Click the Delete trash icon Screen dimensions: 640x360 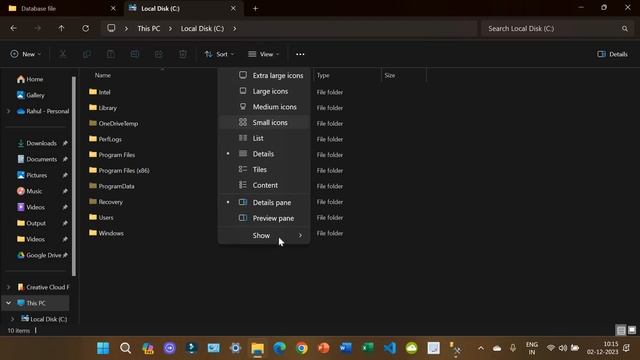click(x=183, y=54)
